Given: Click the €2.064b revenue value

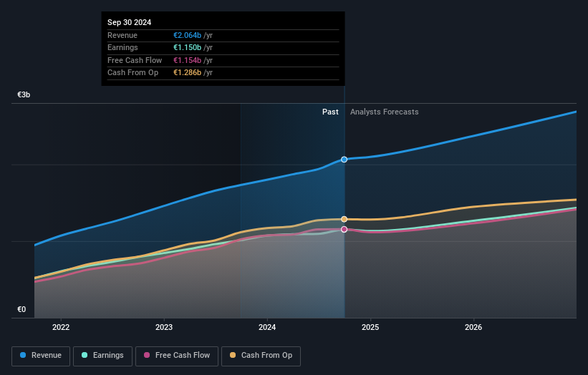Looking at the screenshot, I should [187, 35].
